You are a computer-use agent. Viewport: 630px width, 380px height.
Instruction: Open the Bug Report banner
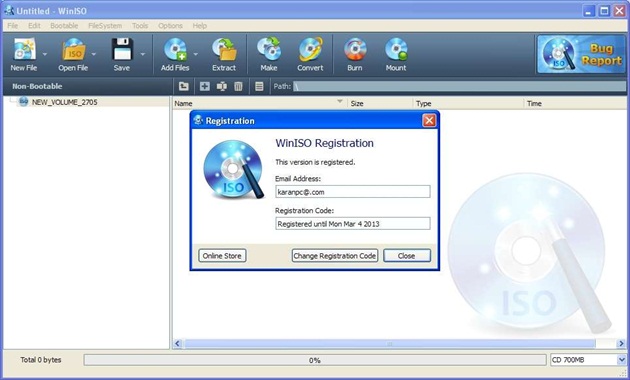click(x=581, y=54)
